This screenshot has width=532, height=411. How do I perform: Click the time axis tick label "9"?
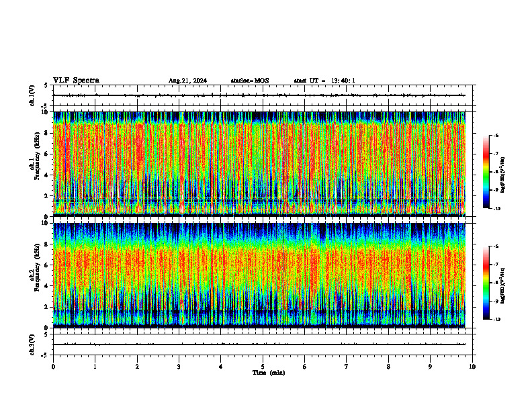pos(430,367)
